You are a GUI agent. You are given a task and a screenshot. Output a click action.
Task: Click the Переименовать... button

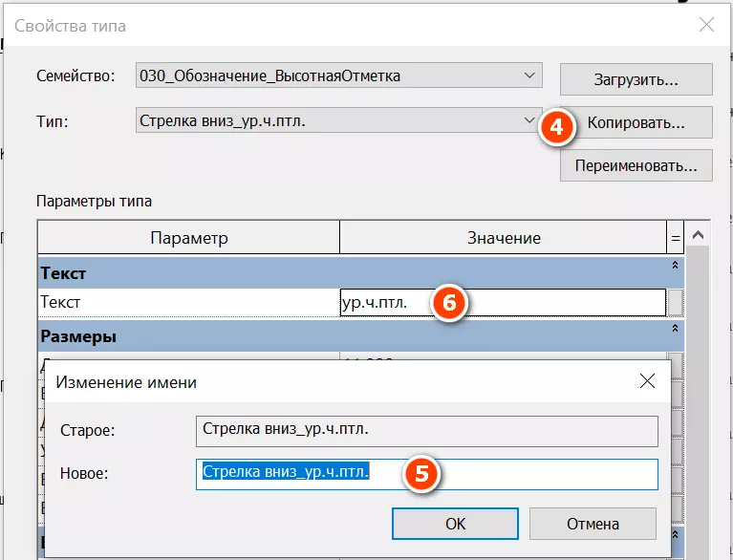click(636, 164)
